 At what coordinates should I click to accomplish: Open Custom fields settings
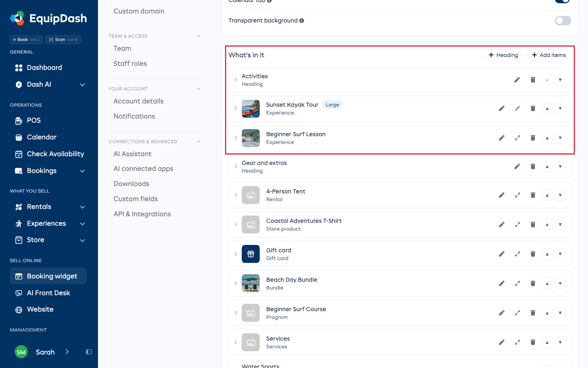click(x=136, y=199)
